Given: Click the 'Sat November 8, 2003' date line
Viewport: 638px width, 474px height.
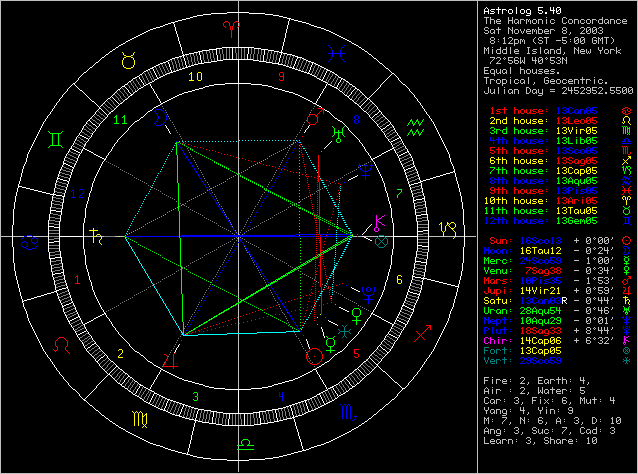Looking at the screenshot, I should click(544, 31).
